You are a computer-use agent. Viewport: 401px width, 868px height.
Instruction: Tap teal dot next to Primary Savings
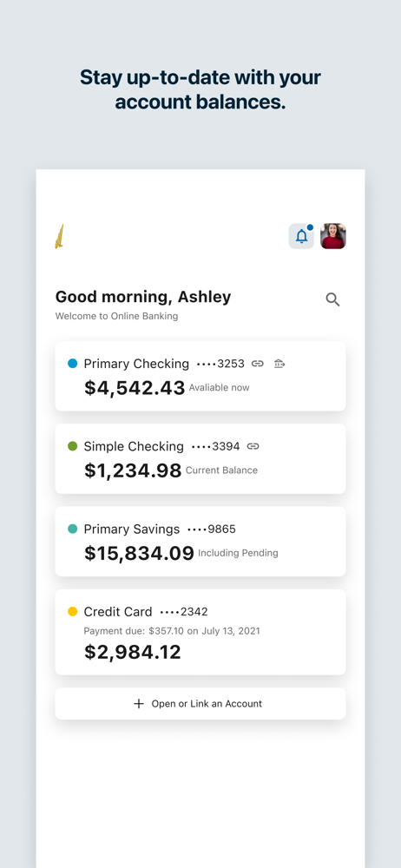tap(73, 529)
